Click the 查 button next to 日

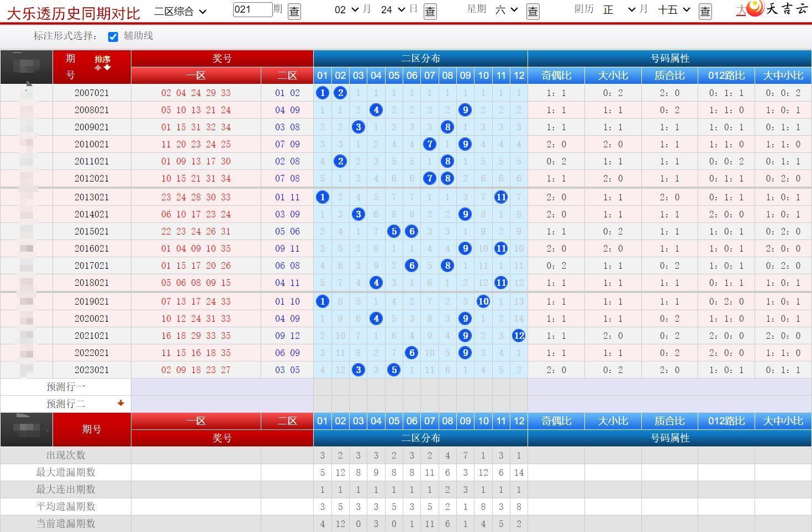(x=430, y=11)
